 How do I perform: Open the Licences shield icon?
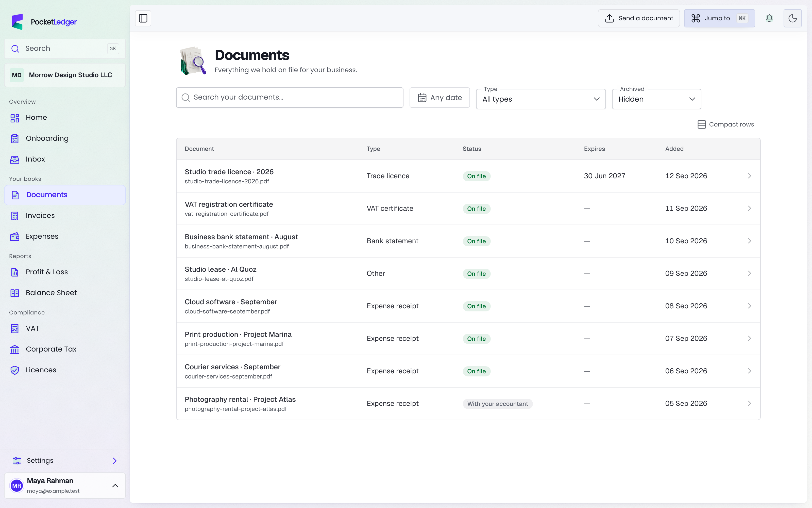click(x=15, y=370)
